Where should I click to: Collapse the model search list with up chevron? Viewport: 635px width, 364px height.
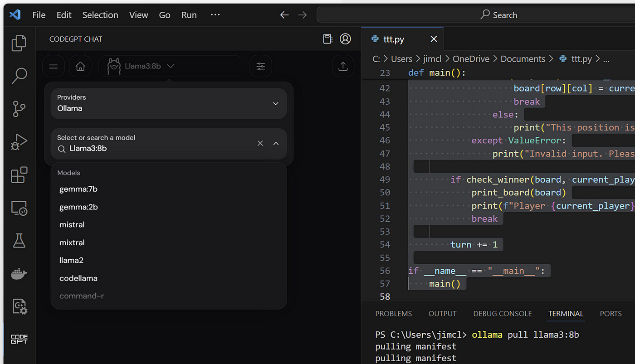276,143
